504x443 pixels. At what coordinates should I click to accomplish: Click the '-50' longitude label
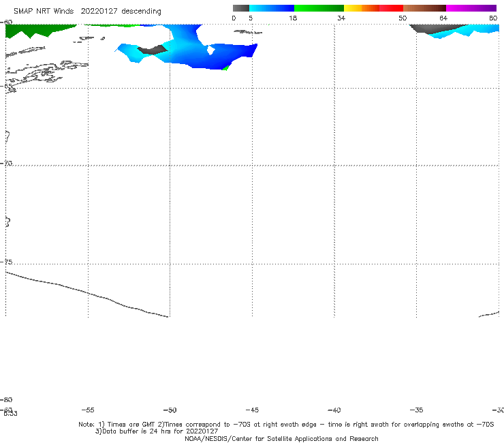coord(170,410)
